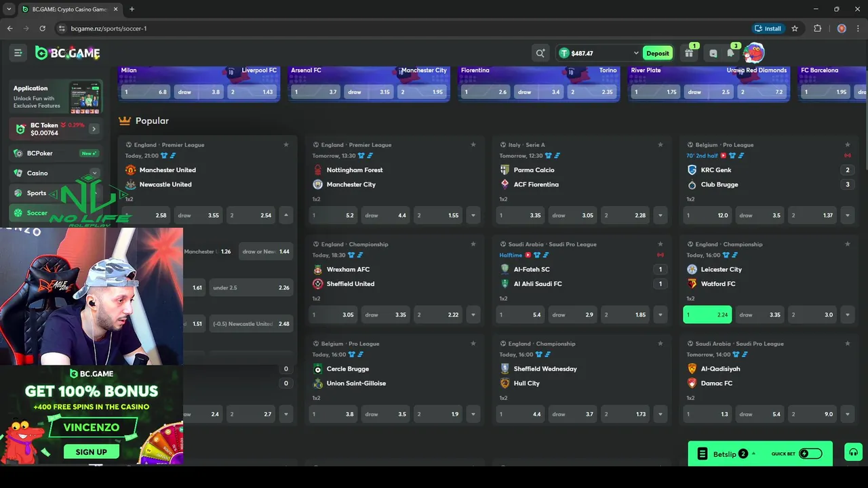Expand markets for Wrexham AFC match

(473, 315)
